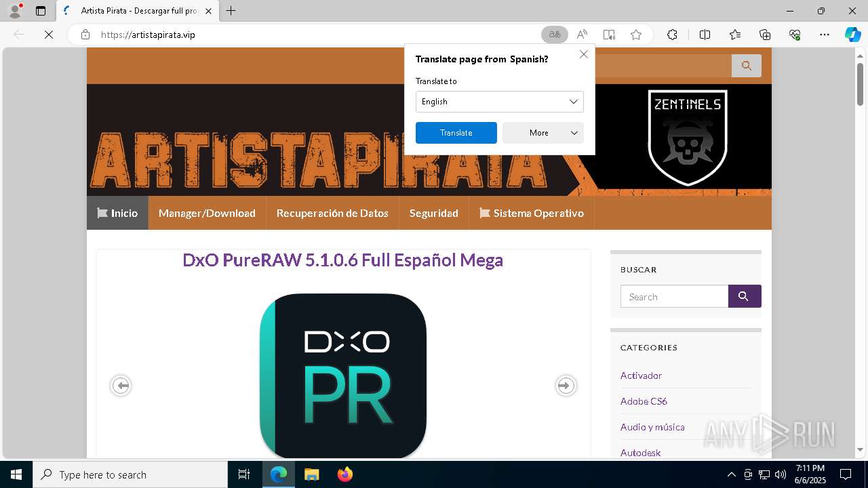Stop loading the page

click(x=49, y=35)
